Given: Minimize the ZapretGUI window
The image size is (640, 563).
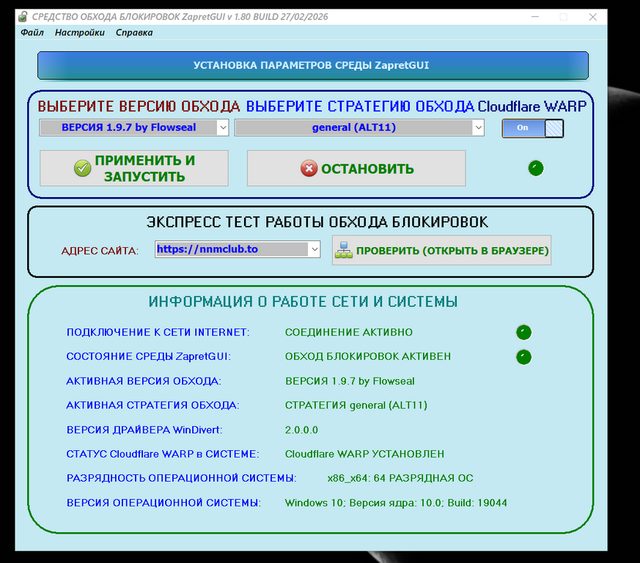Looking at the screenshot, I should (x=535, y=17).
